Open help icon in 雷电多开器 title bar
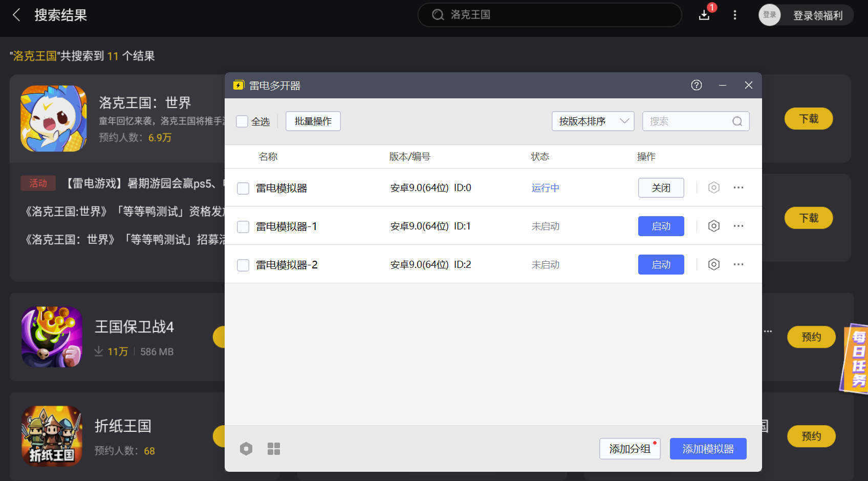868x481 pixels. tap(697, 85)
